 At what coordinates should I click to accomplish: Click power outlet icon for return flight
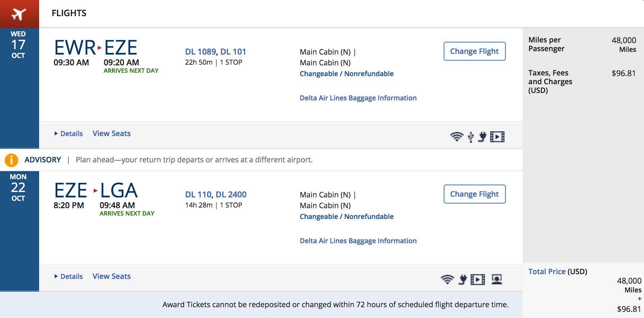coord(463,280)
